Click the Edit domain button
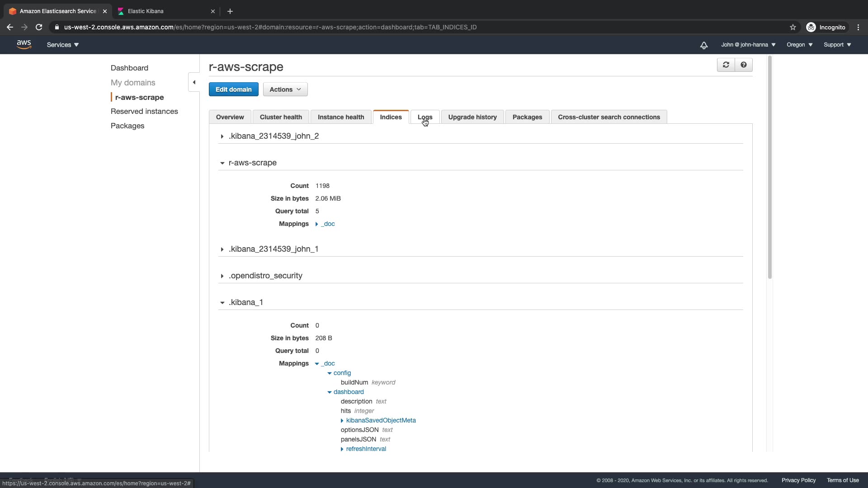868x488 pixels. pos(233,89)
